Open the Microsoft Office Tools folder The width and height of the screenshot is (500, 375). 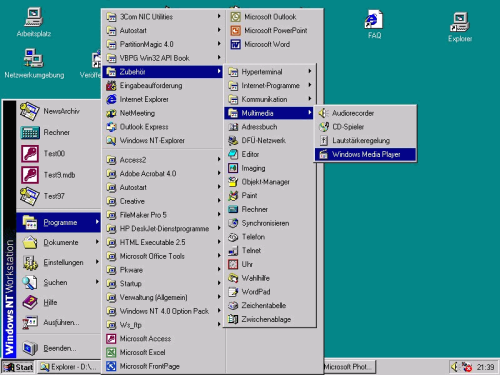(x=162, y=256)
